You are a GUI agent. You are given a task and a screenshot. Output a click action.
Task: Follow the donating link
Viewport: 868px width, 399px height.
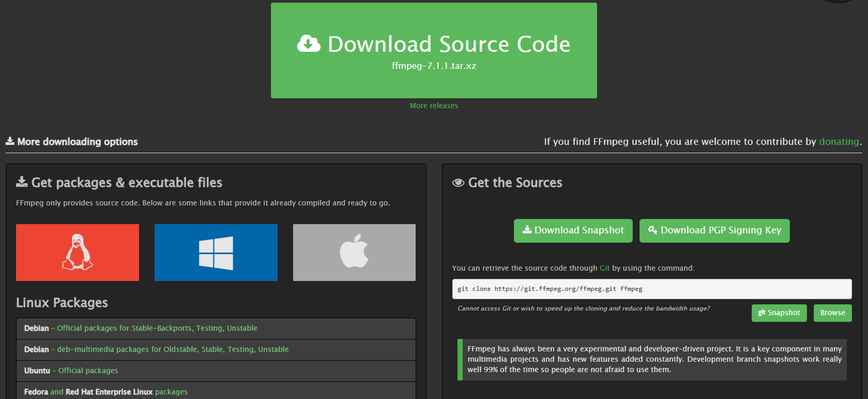839,141
